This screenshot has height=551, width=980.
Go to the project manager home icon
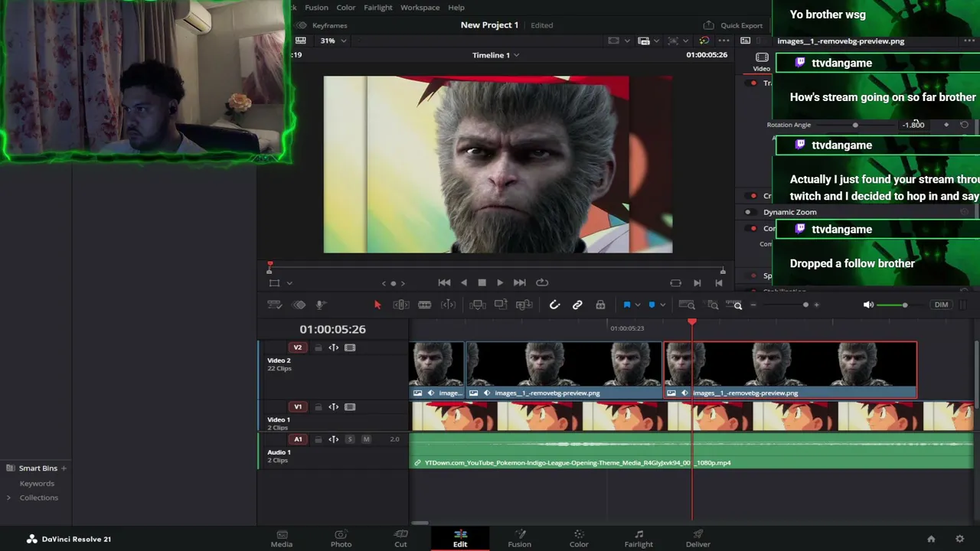(x=931, y=539)
